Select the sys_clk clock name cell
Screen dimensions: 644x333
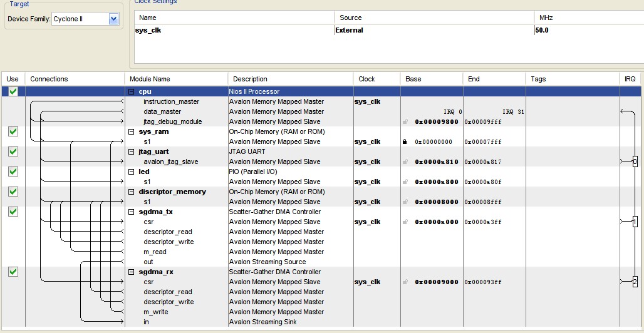(x=234, y=30)
